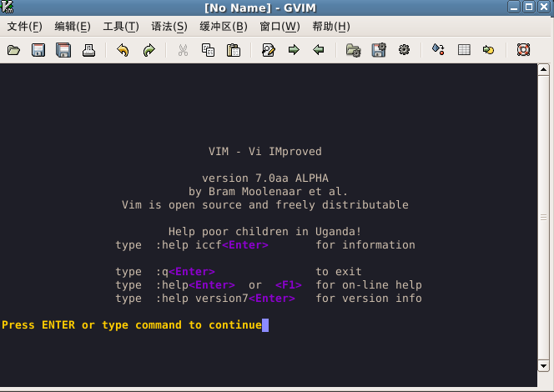The width and height of the screenshot is (554, 392).
Task: Click the scrollbar down arrow
Action: pyautogui.click(x=543, y=365)
